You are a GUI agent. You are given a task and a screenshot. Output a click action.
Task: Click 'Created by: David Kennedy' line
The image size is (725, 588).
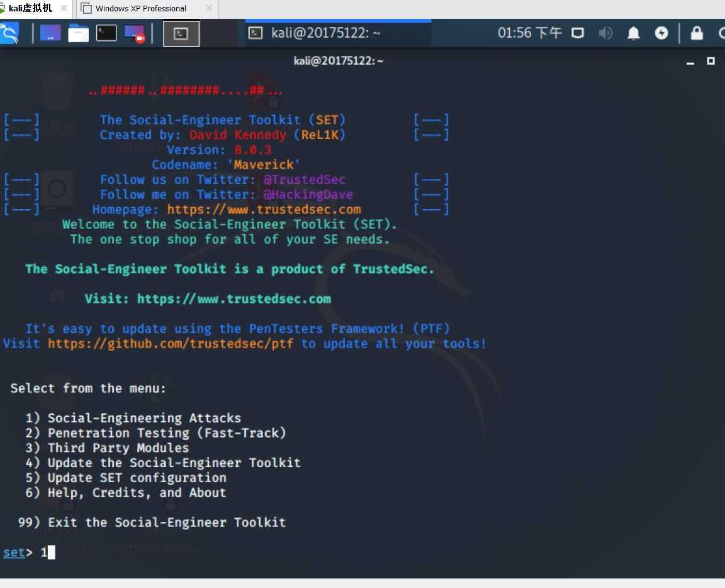pyautogui.click(x=222, y=135)
